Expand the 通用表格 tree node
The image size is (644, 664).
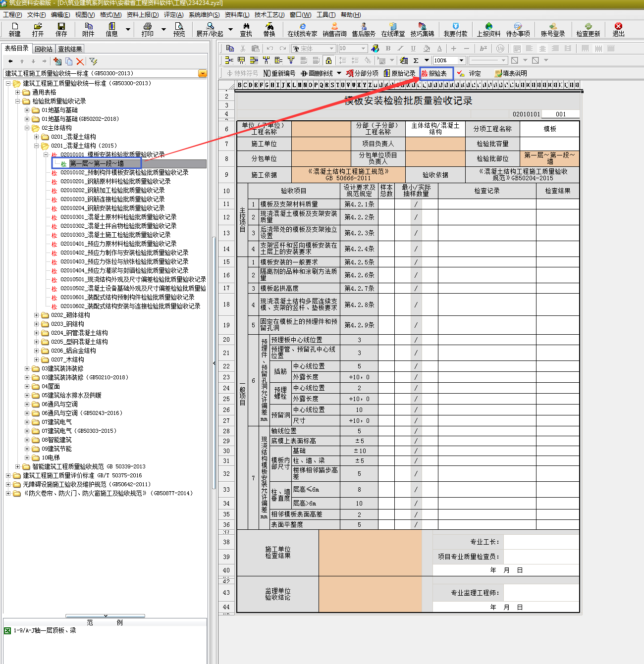pos(18,92)
